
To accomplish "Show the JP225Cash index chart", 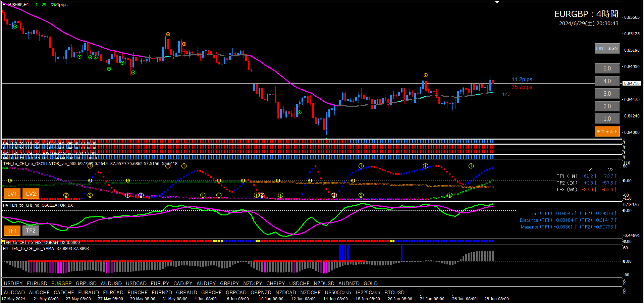I will click(368, 293).
